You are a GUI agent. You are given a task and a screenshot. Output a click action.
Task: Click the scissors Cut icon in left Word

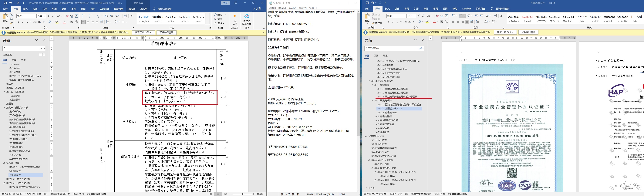(x=11, y=15)
